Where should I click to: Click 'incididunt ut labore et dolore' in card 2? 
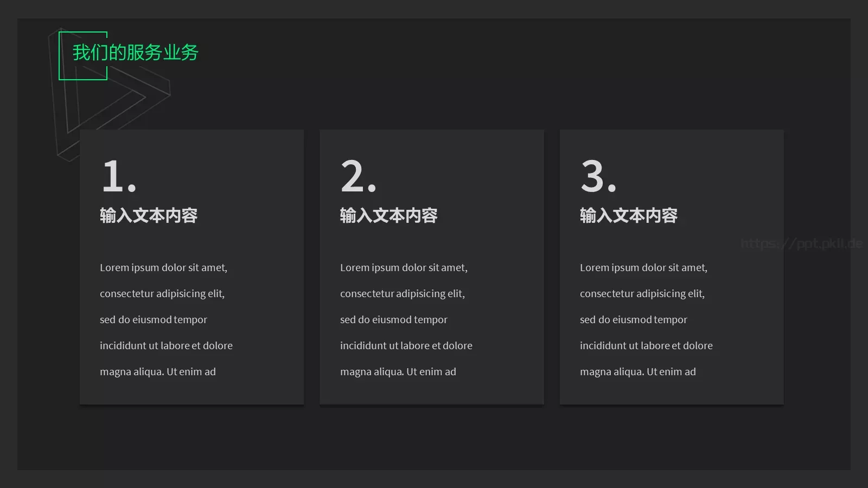pyautogui.click(x=406, y=345)
